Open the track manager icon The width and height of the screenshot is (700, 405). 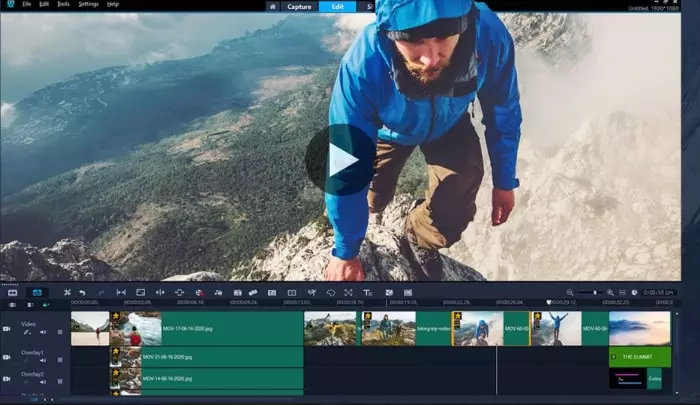pyautogui.click(x=30, y=305)
